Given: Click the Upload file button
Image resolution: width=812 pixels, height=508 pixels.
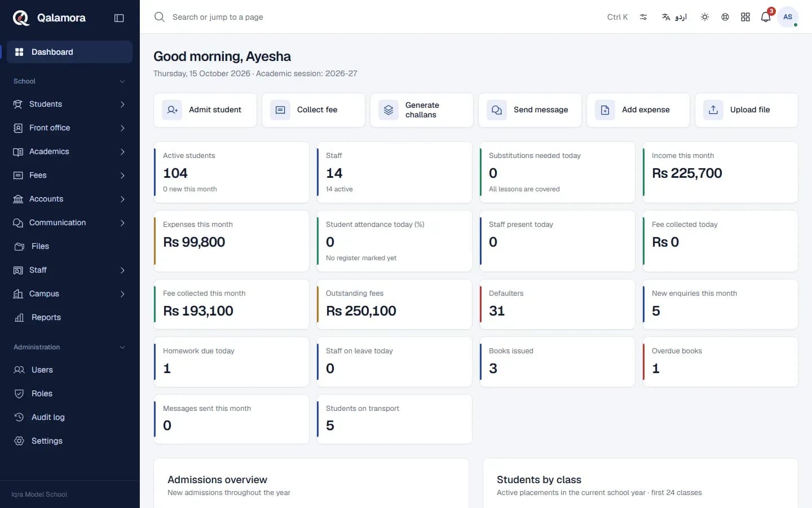Looking at the screenshot, I should [x=747, y=110].
